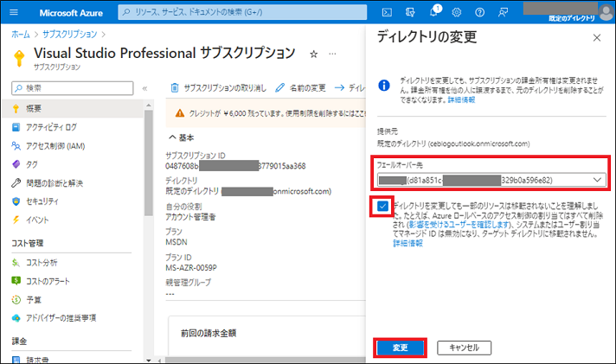Click the global resource search box

coord(242,12)
